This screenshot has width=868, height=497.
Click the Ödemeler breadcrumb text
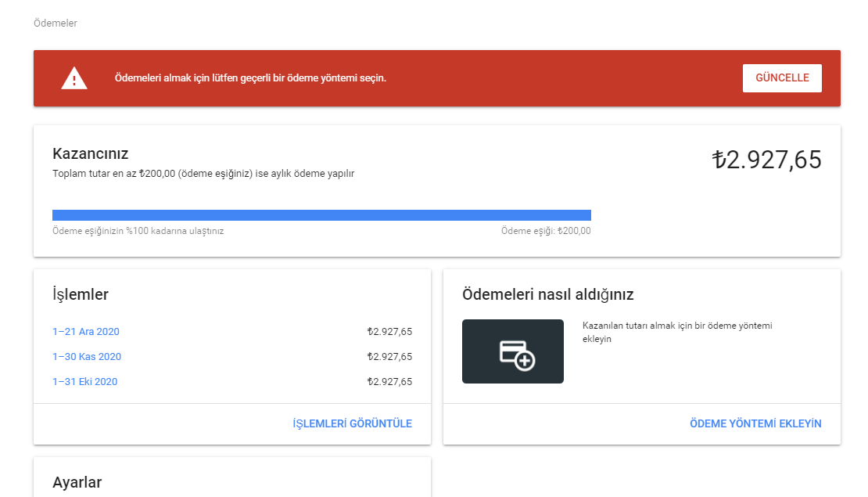point(56,23)
